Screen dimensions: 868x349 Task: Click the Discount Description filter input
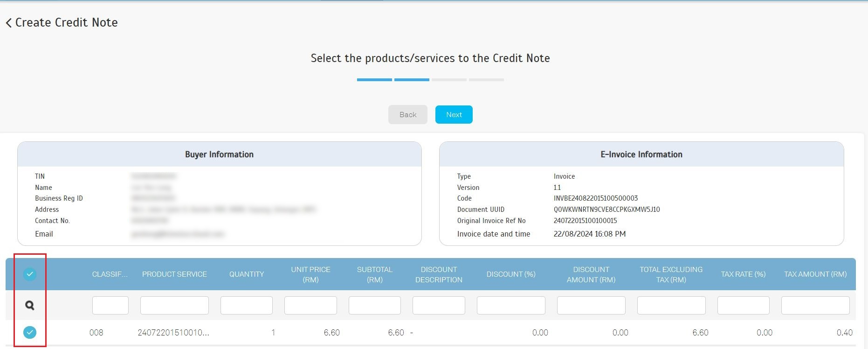[x=439, y=305]
